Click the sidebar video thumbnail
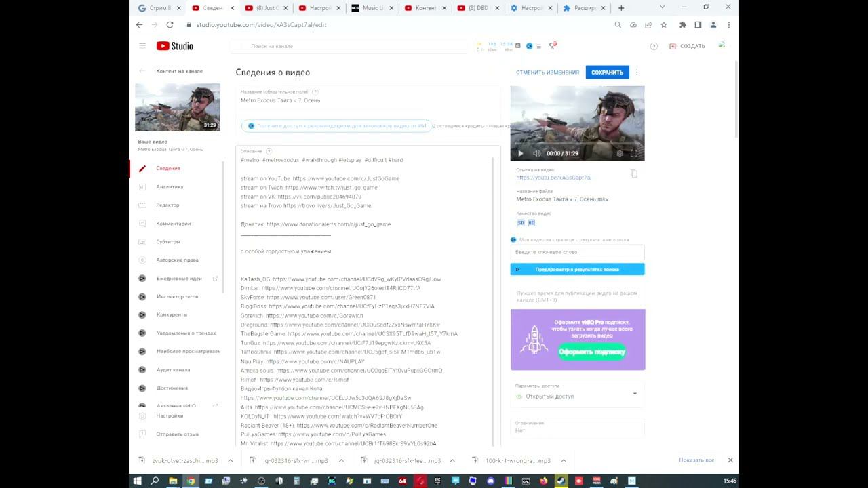The image size is (868, 488). (x=178, y=107)
